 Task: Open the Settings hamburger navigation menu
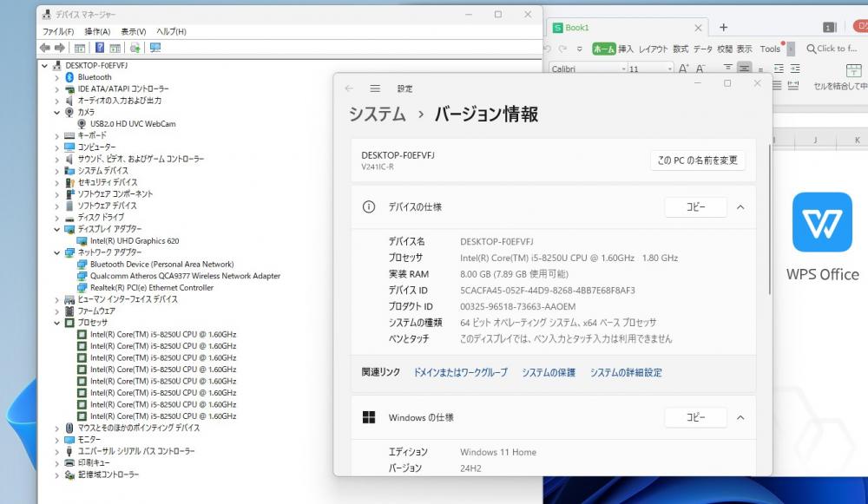coord(375,88)
